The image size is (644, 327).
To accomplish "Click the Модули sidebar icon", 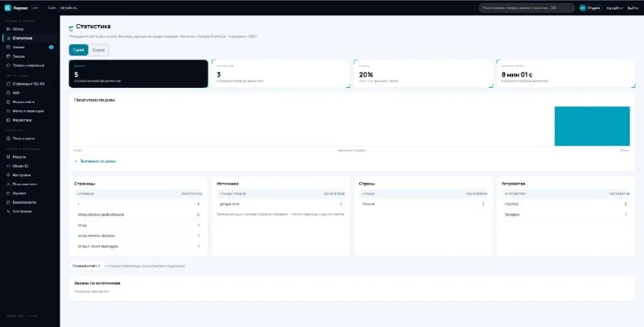I will [x=8, y=157].
